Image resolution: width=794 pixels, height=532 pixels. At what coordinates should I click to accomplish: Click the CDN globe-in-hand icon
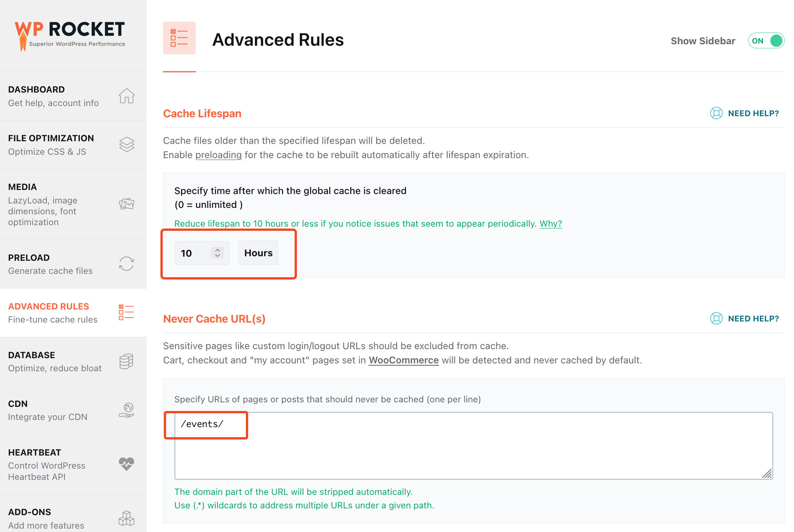(x=127, y=410)
